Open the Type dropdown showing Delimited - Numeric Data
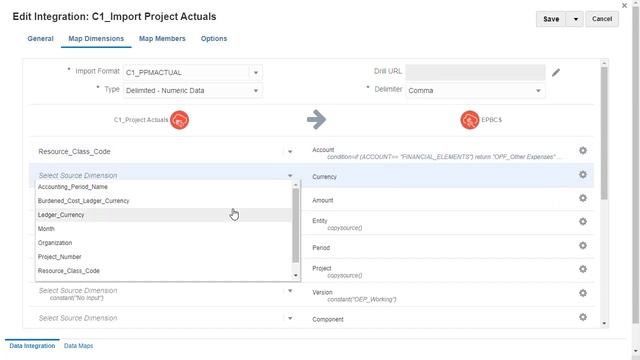The image size is (640, 360). point(256,91)
